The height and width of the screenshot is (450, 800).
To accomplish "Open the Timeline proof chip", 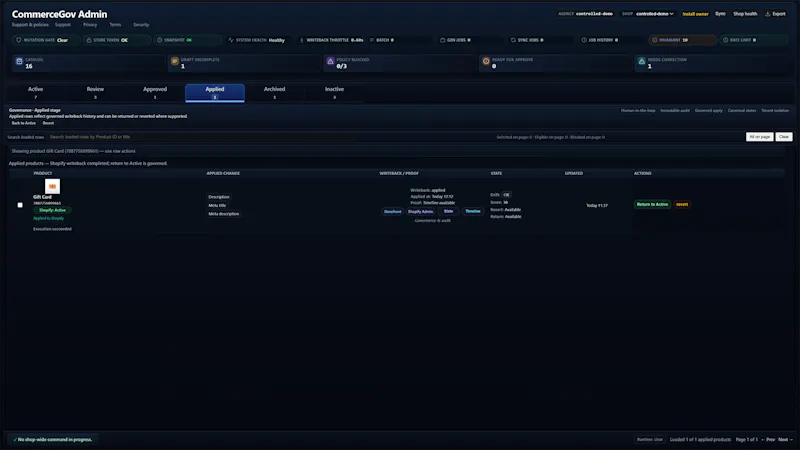I will (472, 211).
